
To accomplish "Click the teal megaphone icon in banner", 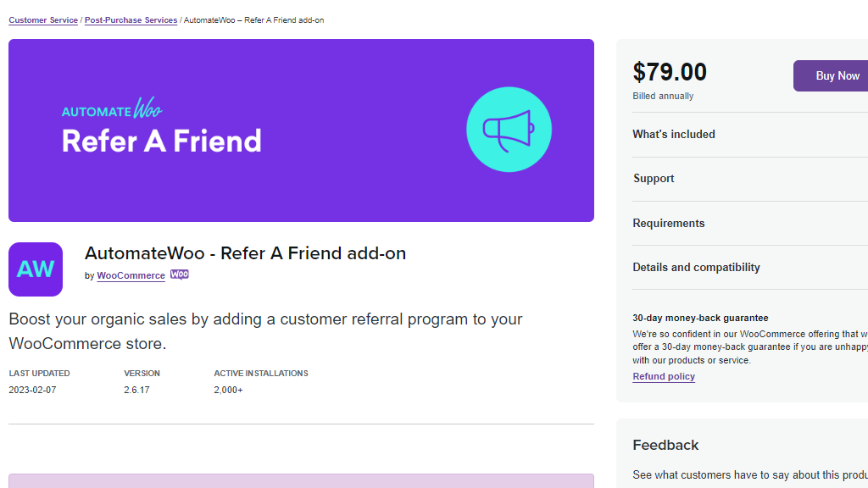I will coord(509,129).
